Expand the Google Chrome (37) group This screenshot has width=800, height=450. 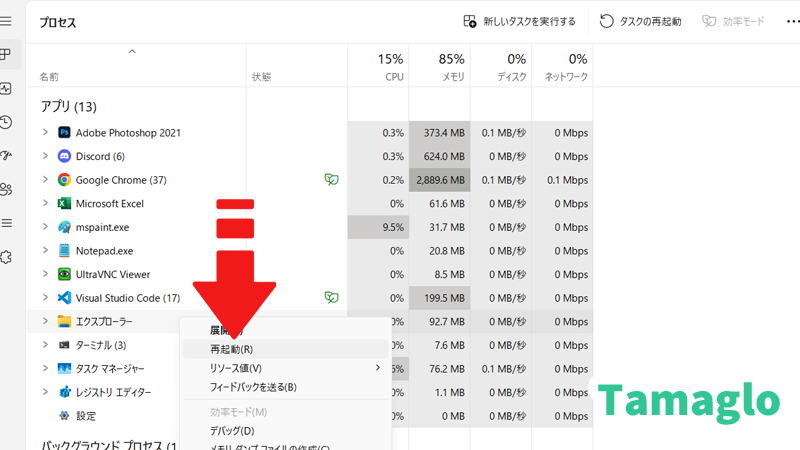45,179
